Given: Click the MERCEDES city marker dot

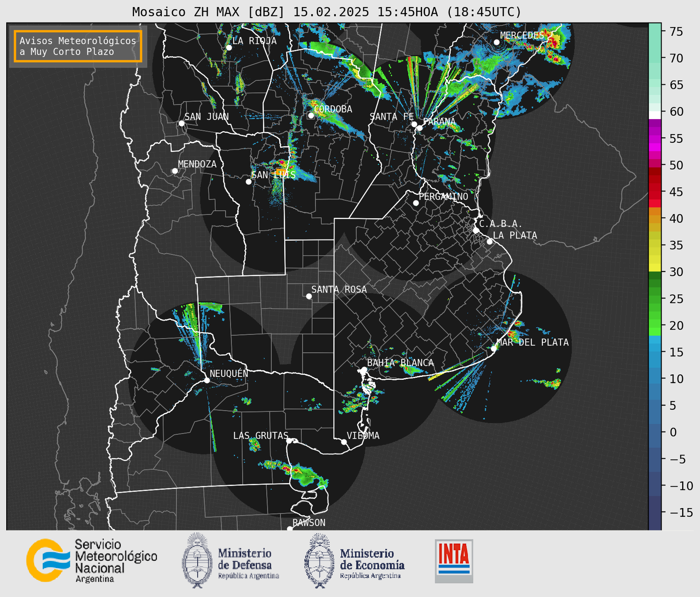Looking at the screenshot, I should tap(496, 42).
